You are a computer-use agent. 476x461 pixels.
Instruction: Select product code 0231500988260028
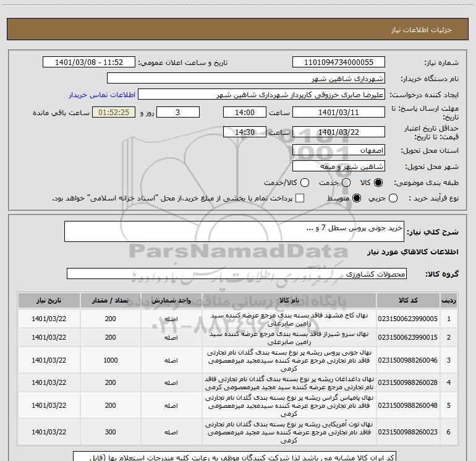tap(408, 382)
